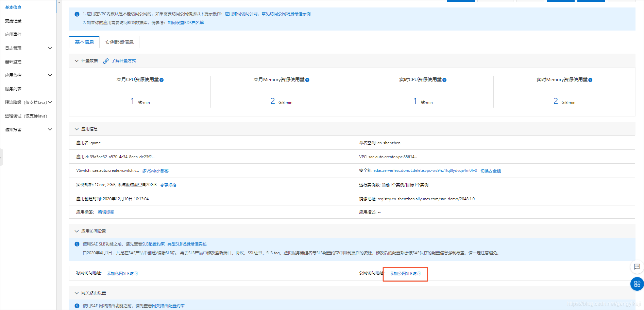Viewport: 644px width, 310px height.
Task: Open 应用事件 sidebar item
Action: pyautogui.click(x=13, y=35)
